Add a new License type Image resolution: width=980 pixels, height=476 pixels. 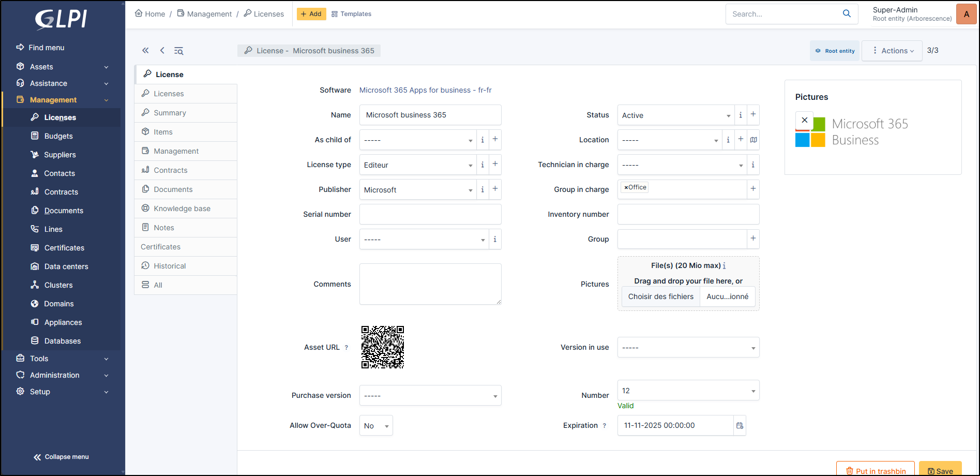tap(495, 164)
